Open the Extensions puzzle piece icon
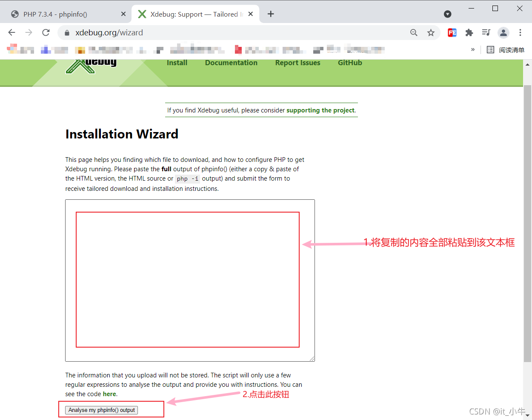This screenshot has width=532, height=420. tap(469, 33)
